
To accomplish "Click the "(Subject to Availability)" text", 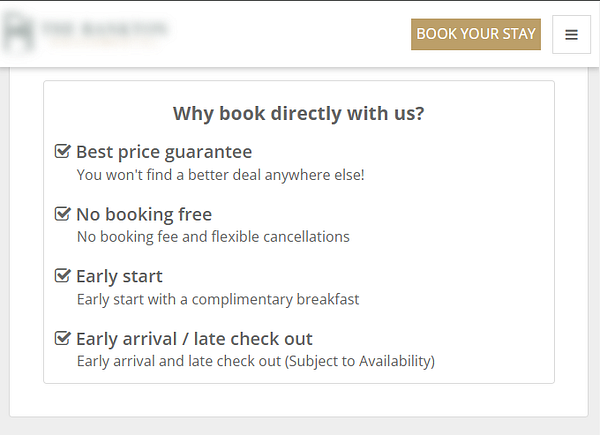I will click(360, 361).
